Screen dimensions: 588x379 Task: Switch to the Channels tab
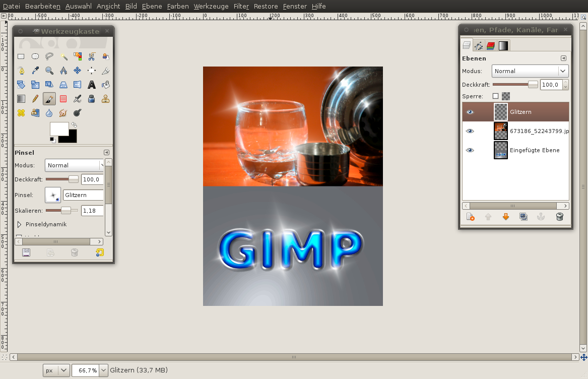[x=490, y=46]
